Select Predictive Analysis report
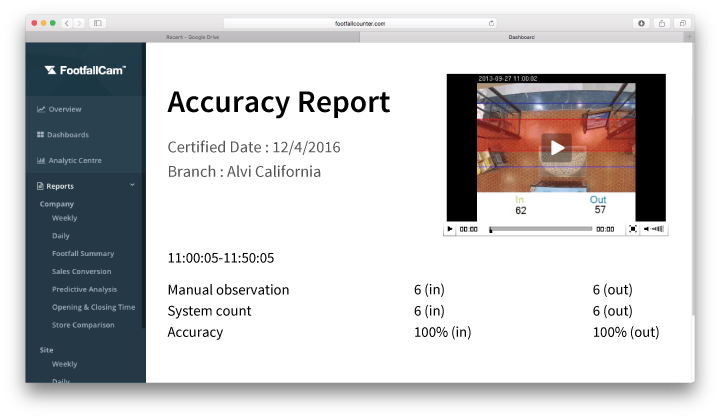The image size is (720, 419). click(83, 289)
